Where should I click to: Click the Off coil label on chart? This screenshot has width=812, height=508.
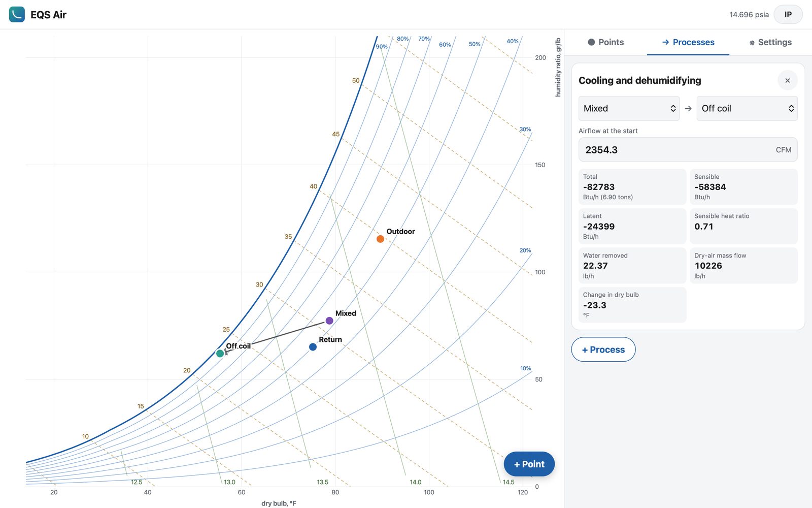239,346
